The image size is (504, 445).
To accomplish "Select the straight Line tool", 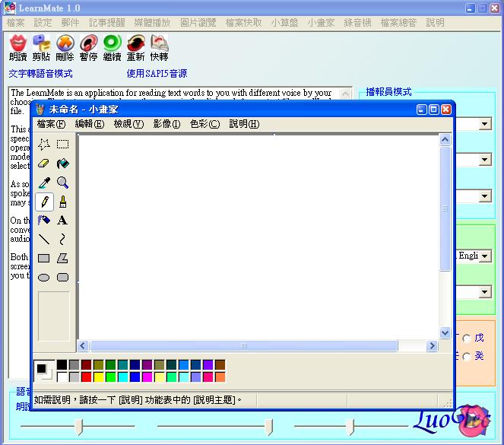I will [x=44, y=239].
